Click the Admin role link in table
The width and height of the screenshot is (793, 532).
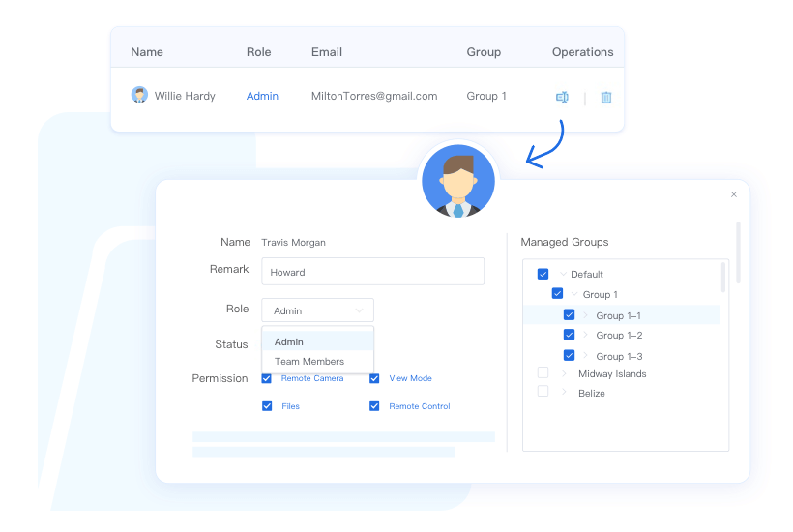(x=262, y=96)
